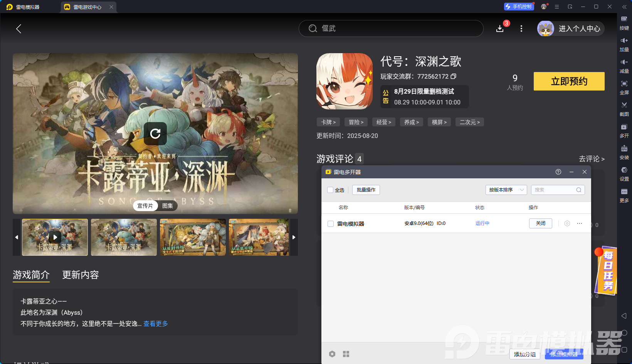Click the download manager icon
Image resolution: width=632 pixels, height=364 pixels.
coord(500,29)
